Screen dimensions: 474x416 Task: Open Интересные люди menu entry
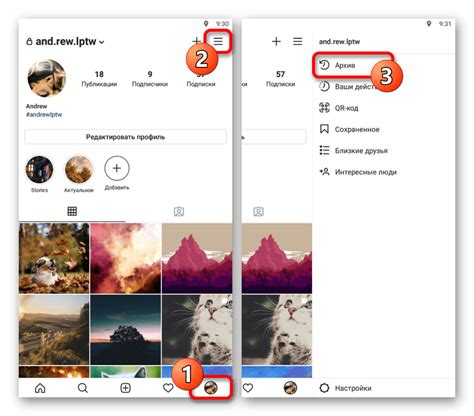[358, 172]
